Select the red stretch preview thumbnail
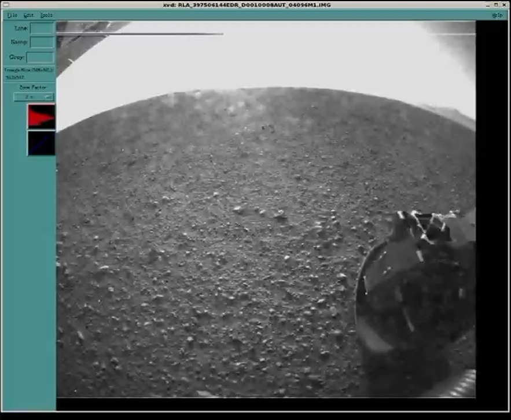 pos(41,117)
